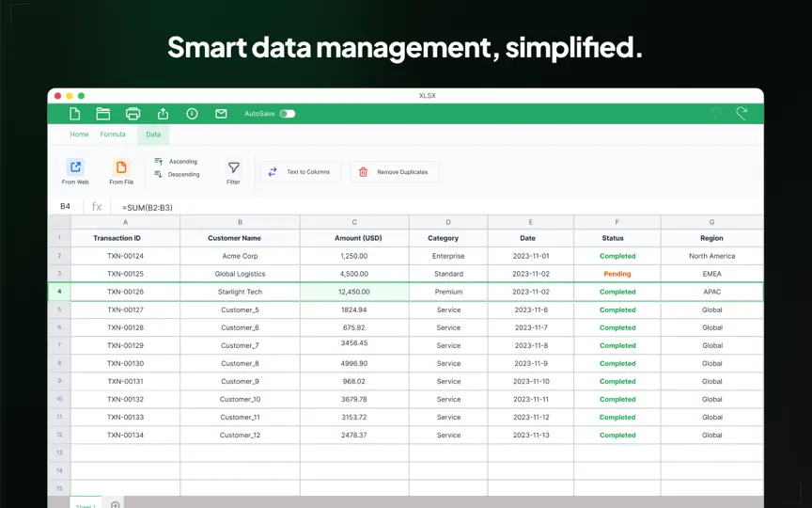Click the EMEA region cell
Screen dimensions: 812x508
(711, 274)
